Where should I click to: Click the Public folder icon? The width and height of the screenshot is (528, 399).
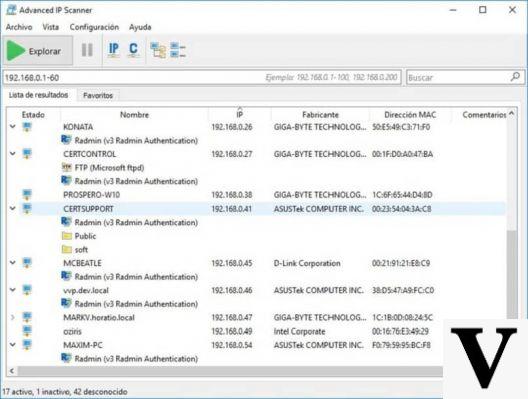pos(67,236)
